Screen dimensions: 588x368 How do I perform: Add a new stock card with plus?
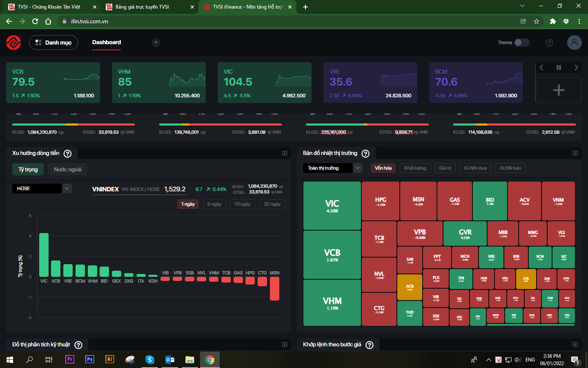(x=559, y=90)
